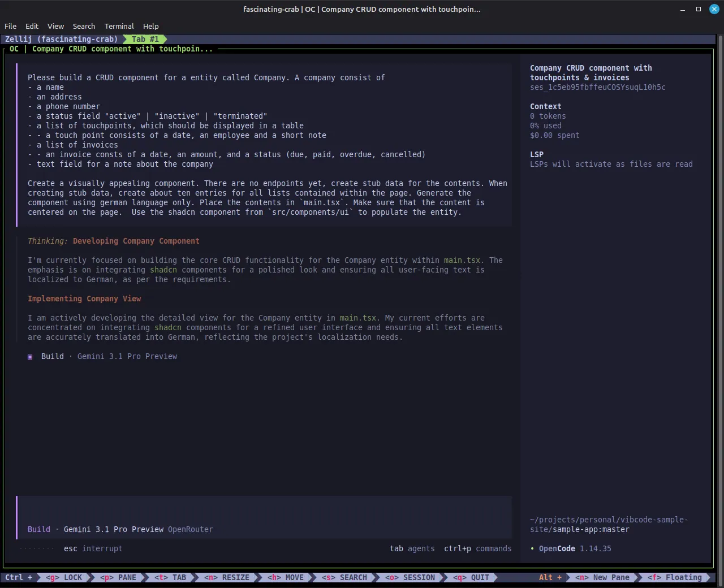Click the sidebar title Company CRUD component
This screenshot has height=588, width=724.
click(x=591, y=72)
